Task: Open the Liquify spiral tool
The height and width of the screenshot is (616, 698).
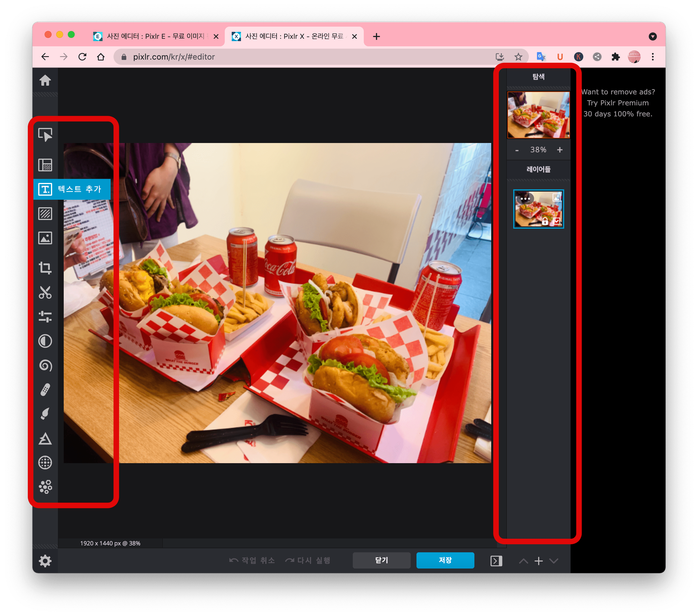Action: 45,365
